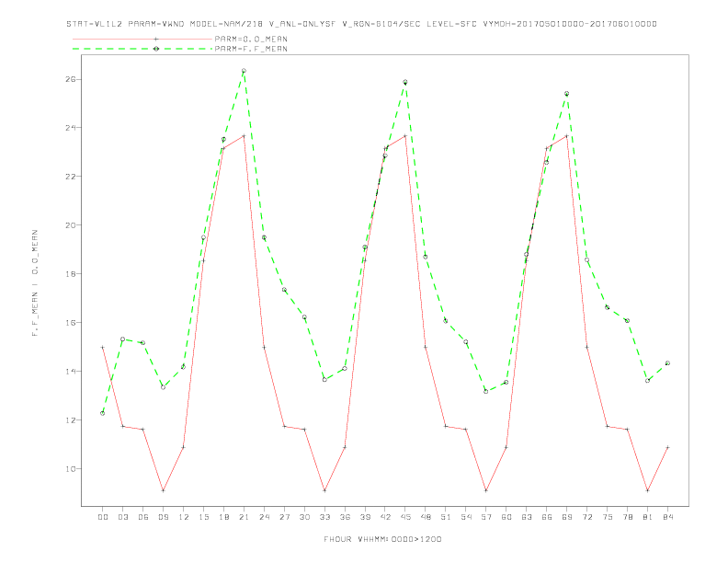The width and height of the screenshot is (728, 563).
Task: Select green circle data point at hour 84
Action: point(667,363)
